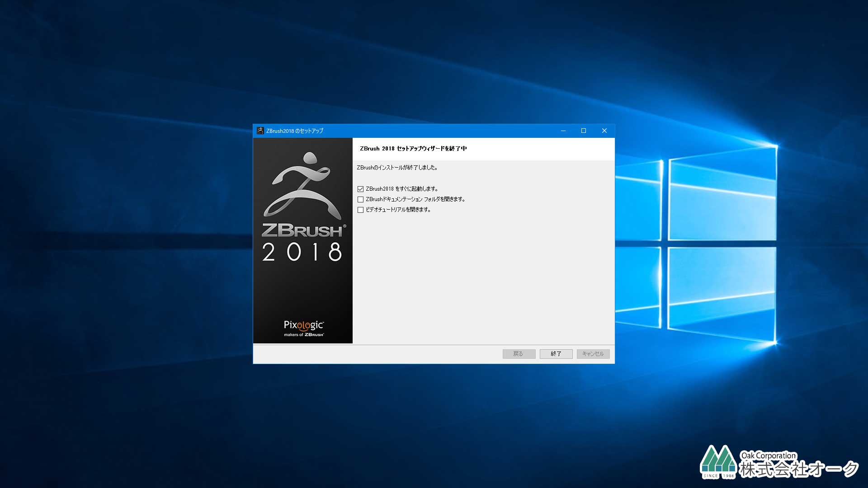Minimize the ZBrush2018 setup window
The height and width of the screenshot is (488, 868).
pyautogui.click(x=563, y=131)
